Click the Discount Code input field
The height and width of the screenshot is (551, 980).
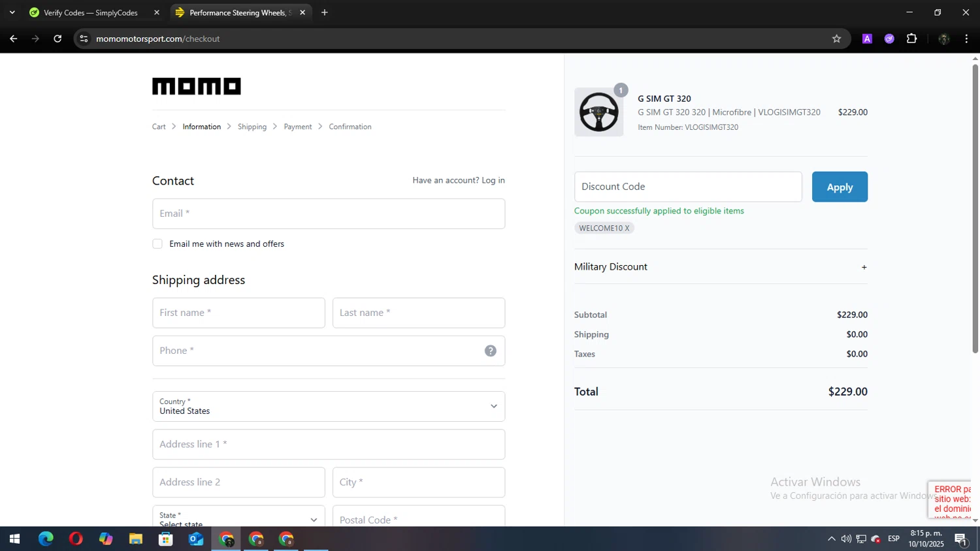tap(688, 187)
